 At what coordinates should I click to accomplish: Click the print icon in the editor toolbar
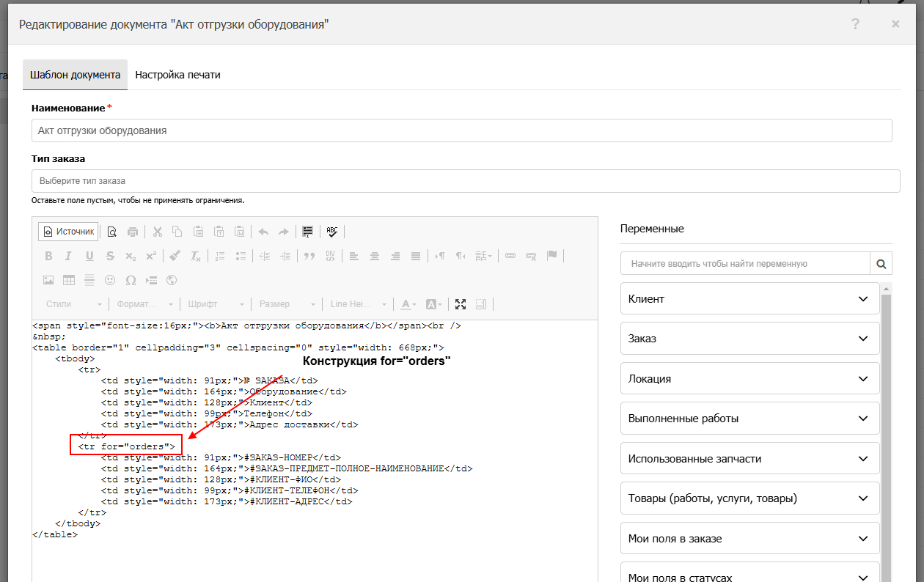coord(133,232)
